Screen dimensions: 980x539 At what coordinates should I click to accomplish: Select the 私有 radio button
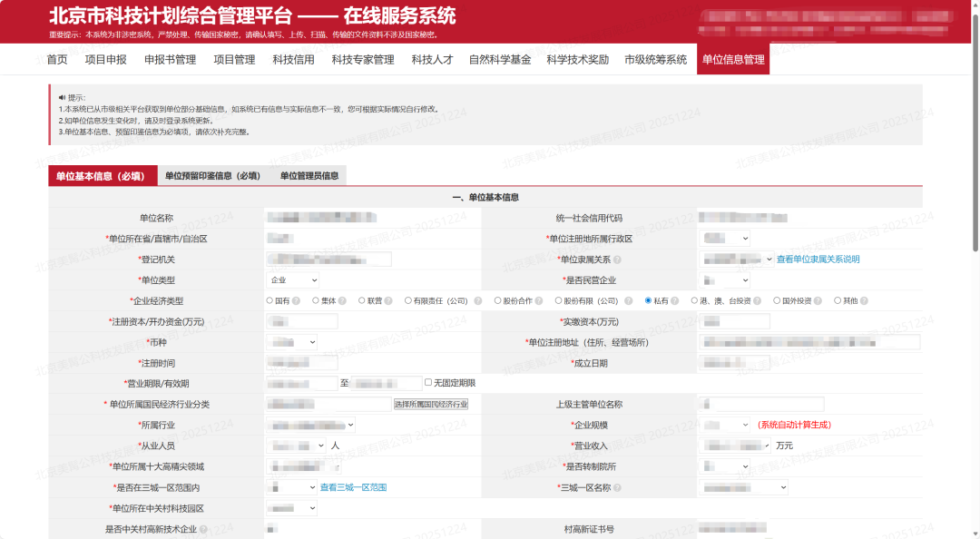tap(648, 300)
